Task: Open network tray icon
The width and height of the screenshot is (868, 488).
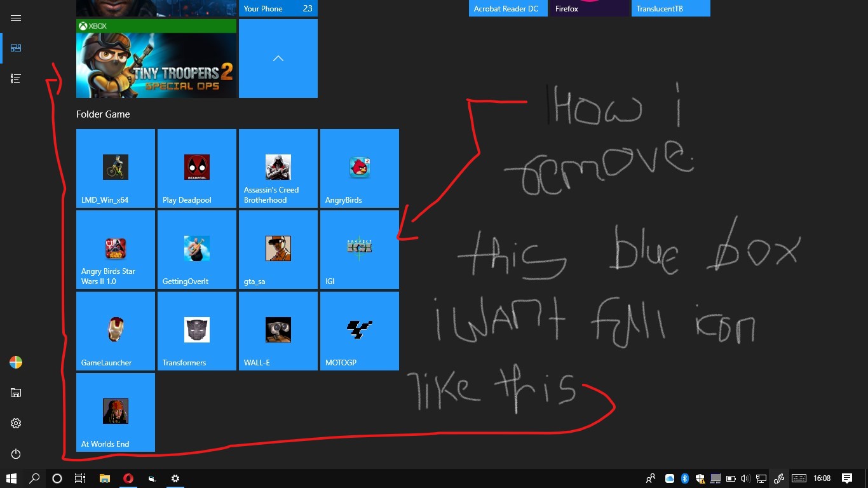Action: click(x=761, y=478)
